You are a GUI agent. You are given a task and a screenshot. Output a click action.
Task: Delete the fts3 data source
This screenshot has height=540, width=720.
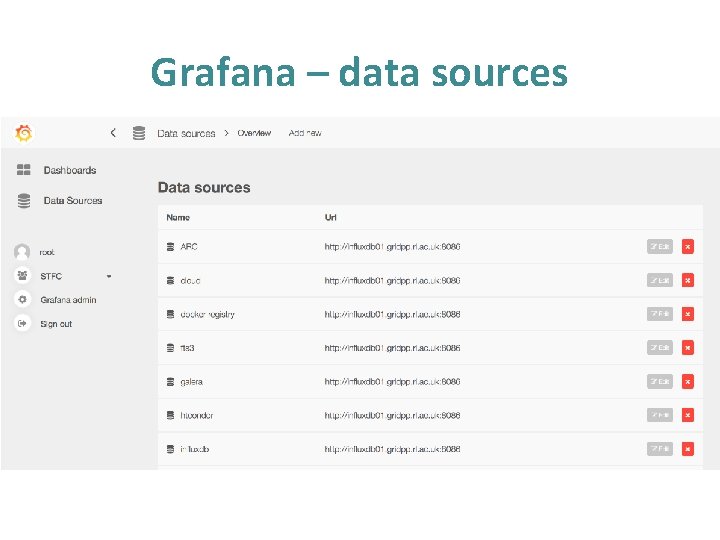(687, 348)
